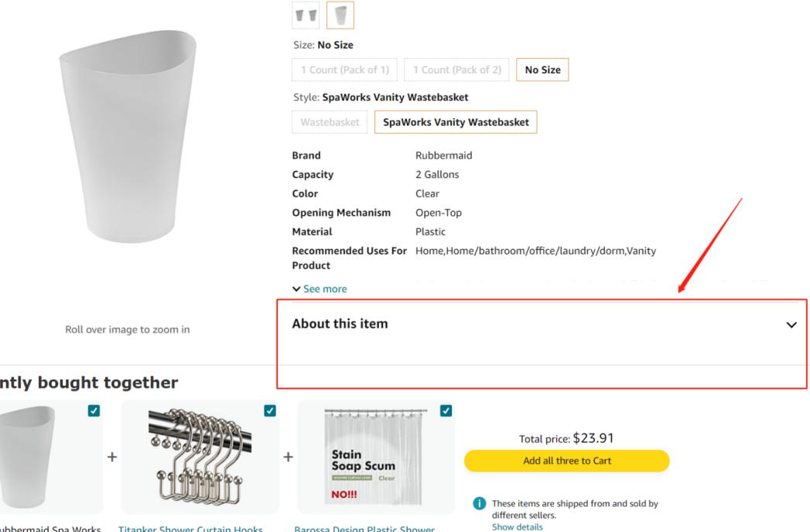Expand See more product details
Screen dimensions: 810x532
pos(320,289)
